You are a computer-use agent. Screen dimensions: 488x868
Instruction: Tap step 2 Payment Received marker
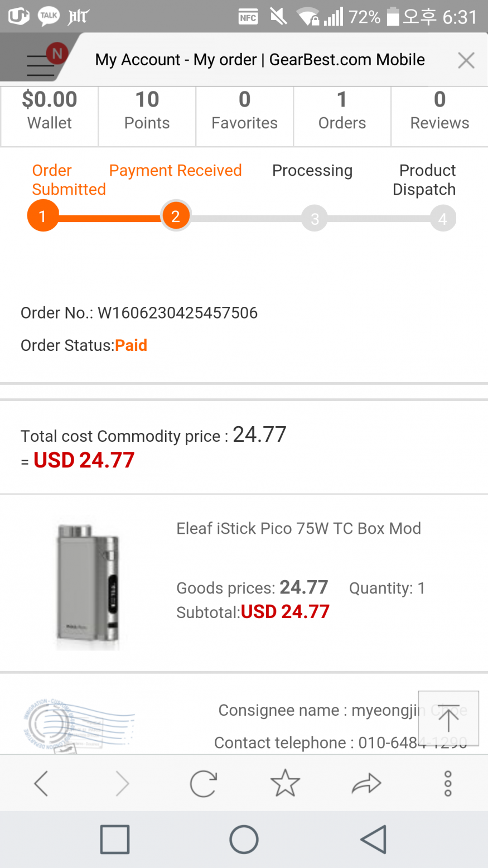coord(176,216)
